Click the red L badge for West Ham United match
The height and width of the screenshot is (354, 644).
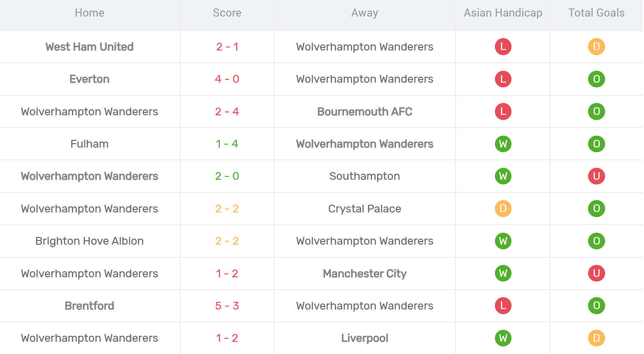click(x=503, y=47)
